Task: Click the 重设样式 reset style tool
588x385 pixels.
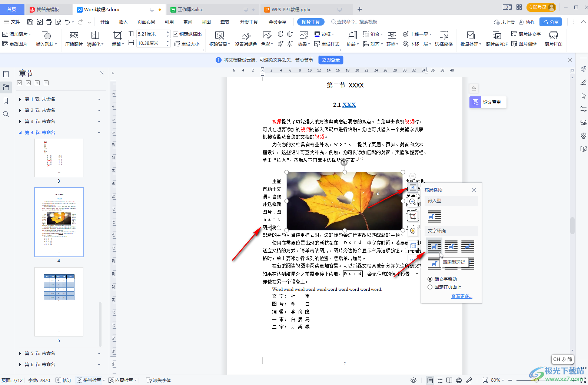Action: 327,44
